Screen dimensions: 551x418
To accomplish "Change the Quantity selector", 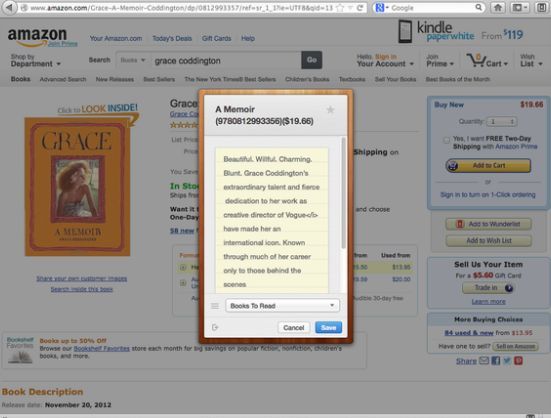I will (x=501, y=122).
